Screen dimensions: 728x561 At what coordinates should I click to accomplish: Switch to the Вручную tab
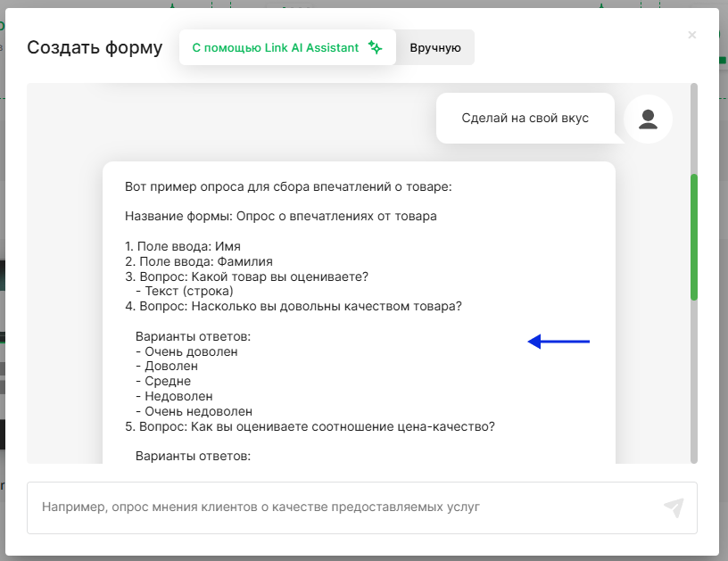click(435, 48)
